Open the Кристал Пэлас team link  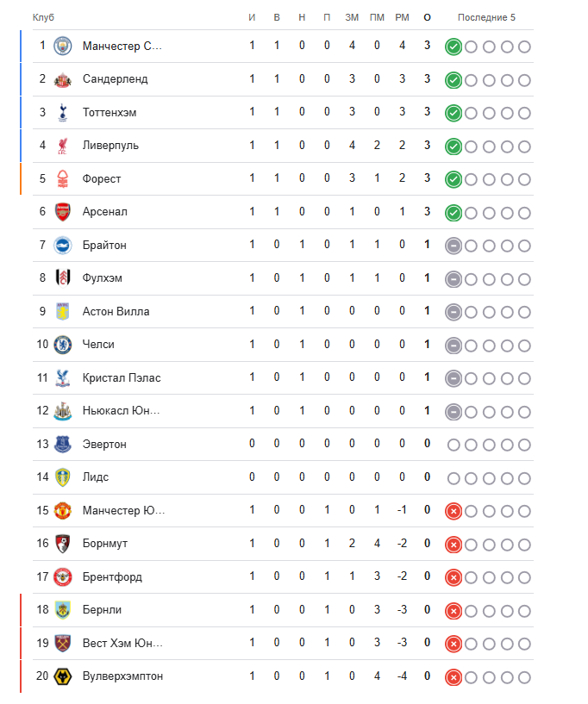pos(122,378)
